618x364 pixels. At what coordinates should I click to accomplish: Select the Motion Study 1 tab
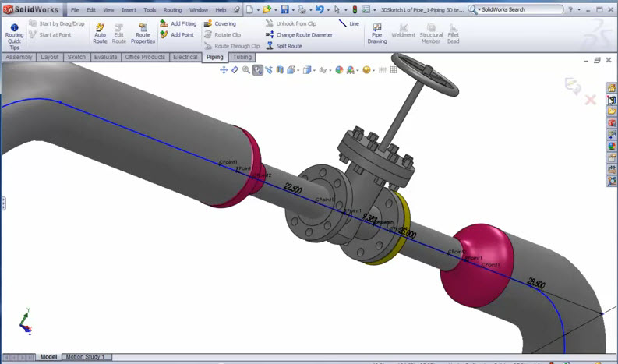85,356
